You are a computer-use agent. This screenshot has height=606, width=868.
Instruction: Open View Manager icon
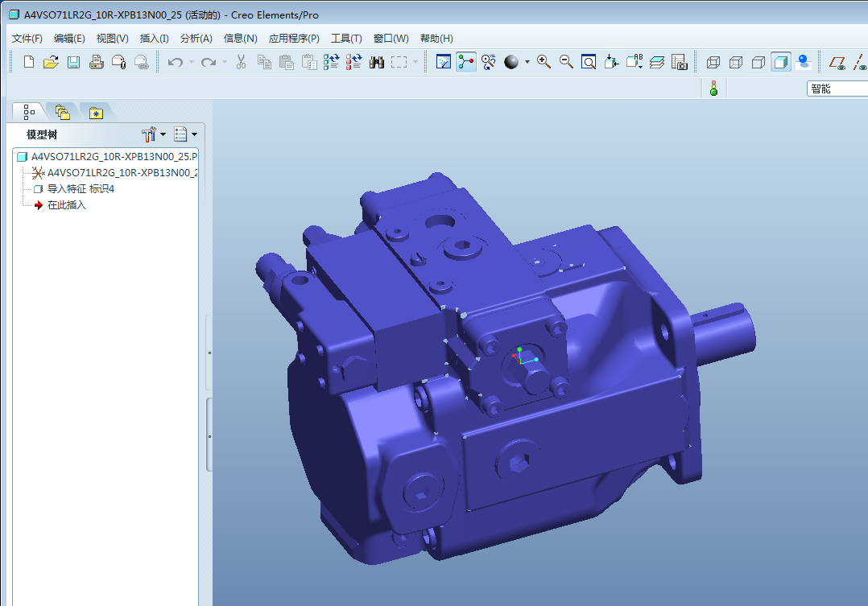pyautogui.click(x=680, y=62)
